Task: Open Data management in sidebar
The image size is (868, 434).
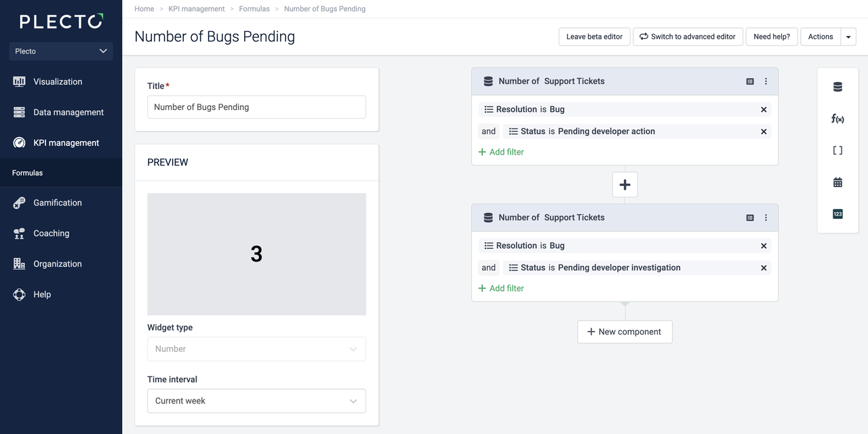Action: tap(68, 113)
